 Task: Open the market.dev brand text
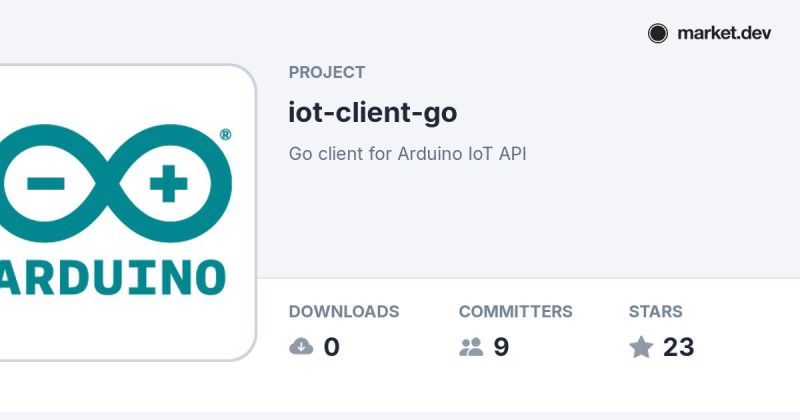pos(724,33)
